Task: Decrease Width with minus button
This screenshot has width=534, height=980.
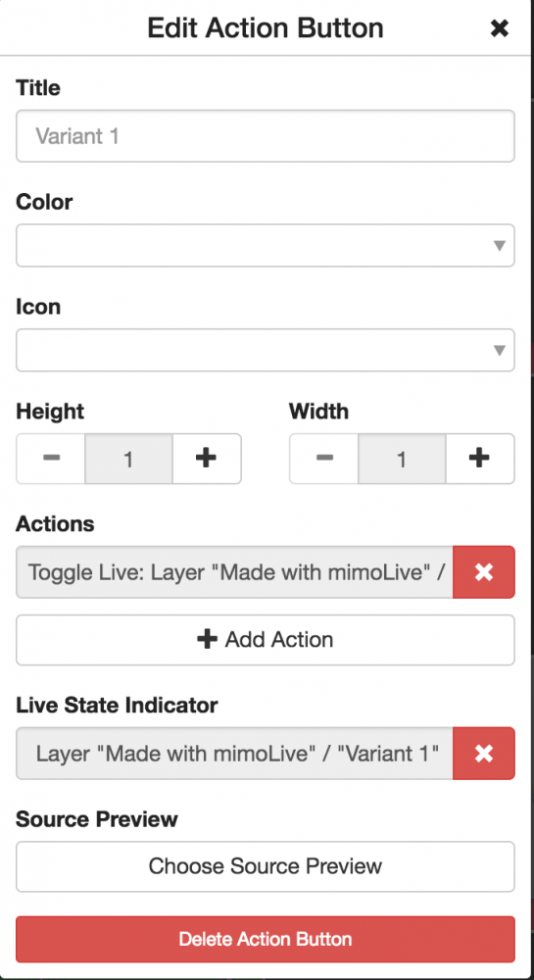Action: pos(324,459)
